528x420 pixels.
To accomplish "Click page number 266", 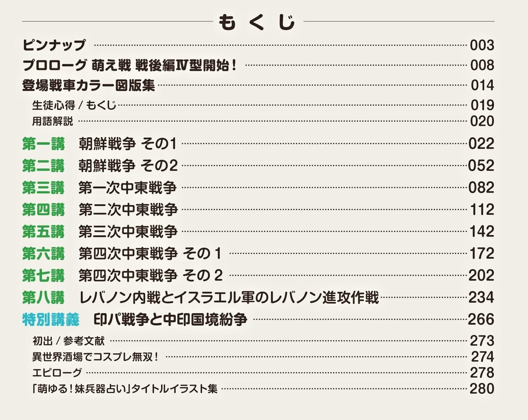I will pos(481,320).
